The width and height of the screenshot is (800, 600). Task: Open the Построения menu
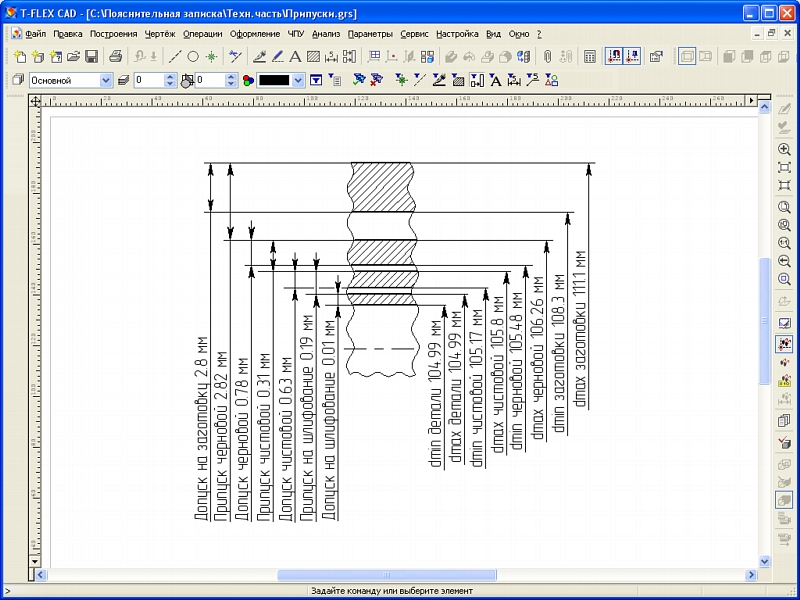[x=113, y=34]
